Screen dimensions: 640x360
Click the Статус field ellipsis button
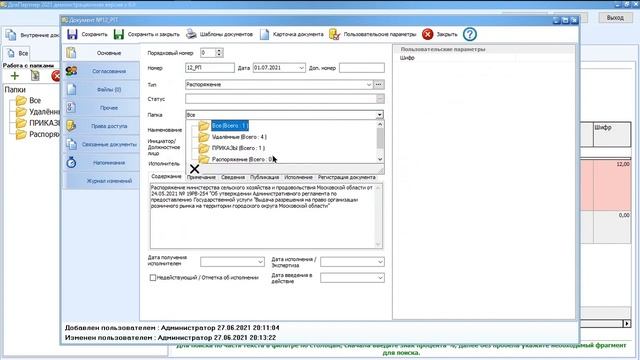coord(380,99)
